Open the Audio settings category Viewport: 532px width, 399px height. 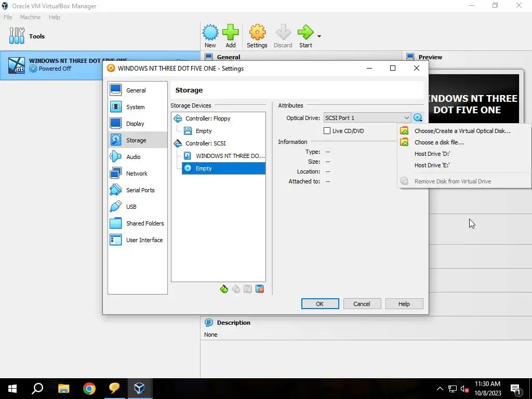[x=137, y=157]
